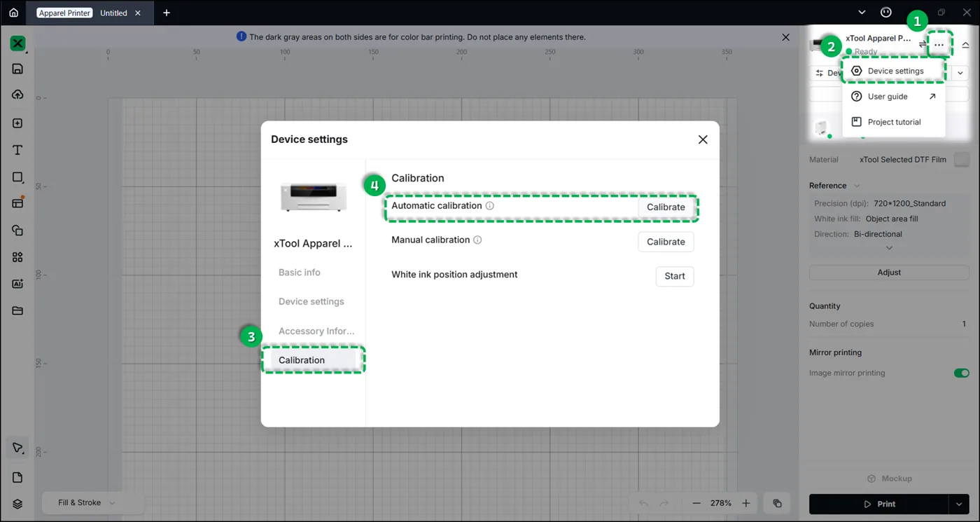This screenshot has width=980, height=522.
Task: Click the cloud upload icon
Action: [x=17, y=95]
